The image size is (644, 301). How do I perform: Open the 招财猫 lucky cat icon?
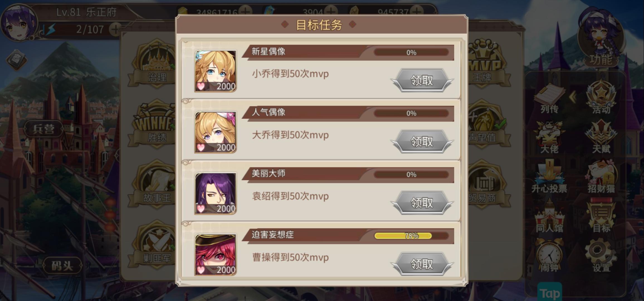(x=601, y=177)
